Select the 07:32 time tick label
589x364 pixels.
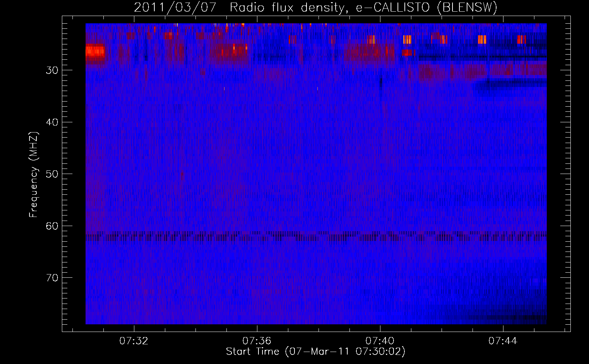pyautogui.click(x=134, y=341)
